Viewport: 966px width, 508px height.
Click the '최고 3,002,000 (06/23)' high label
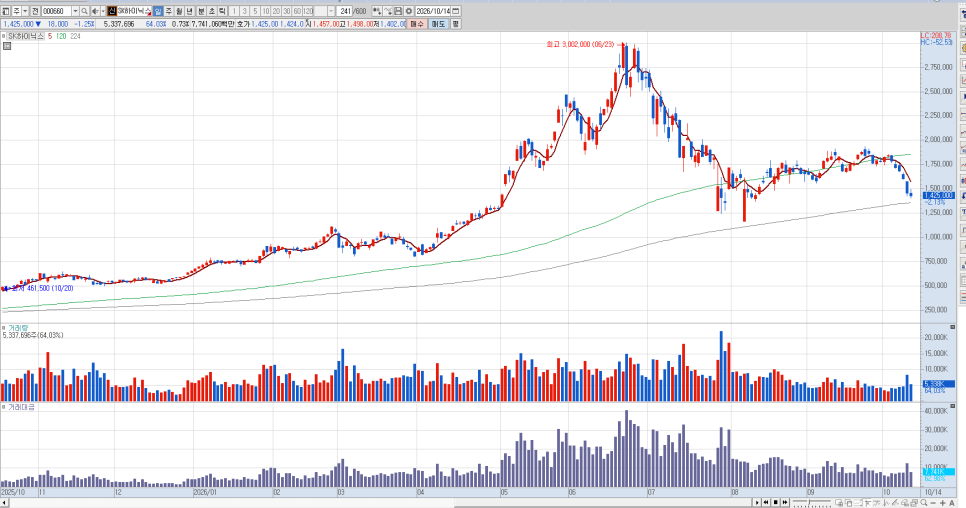[x=580, y=44]
